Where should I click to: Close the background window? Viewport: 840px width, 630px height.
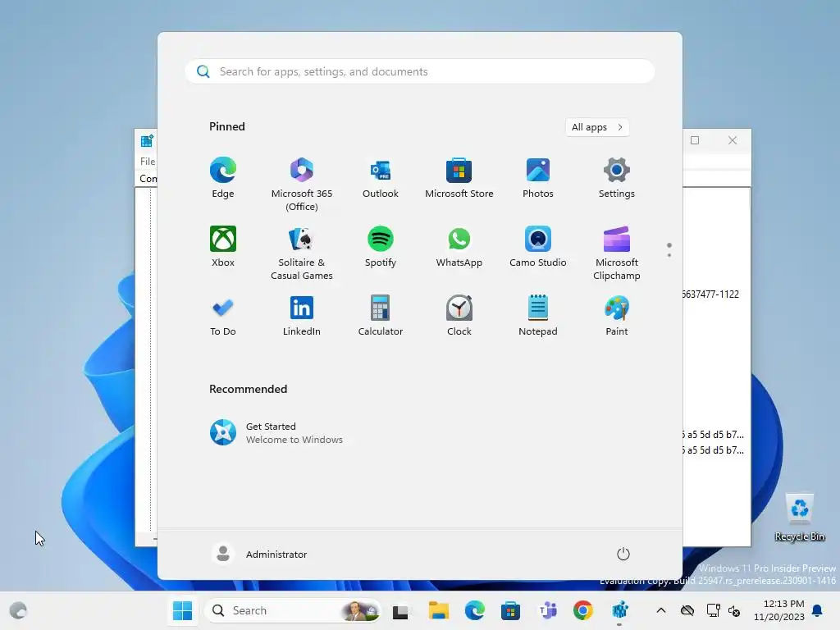[733, 140]
